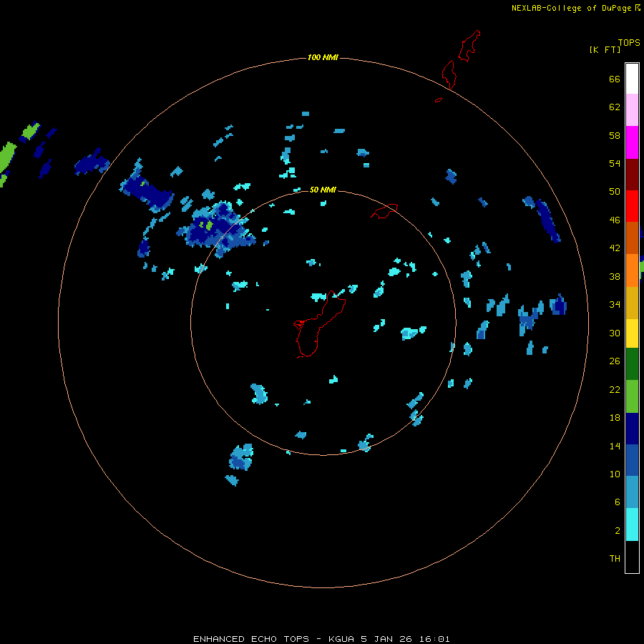The height and width of the screenshot is (644, 644).
Task: Select the bright orange legend swatch
Action: 632,270
